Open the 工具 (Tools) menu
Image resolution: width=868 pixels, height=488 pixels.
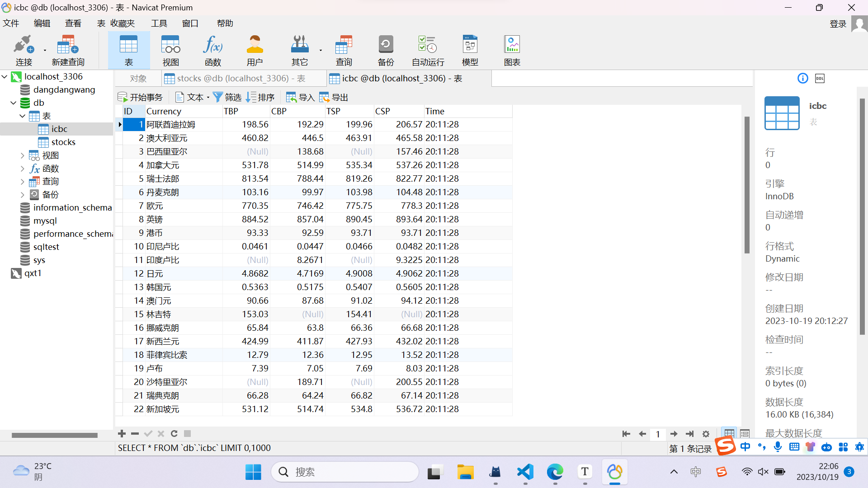tap(159, 23)
